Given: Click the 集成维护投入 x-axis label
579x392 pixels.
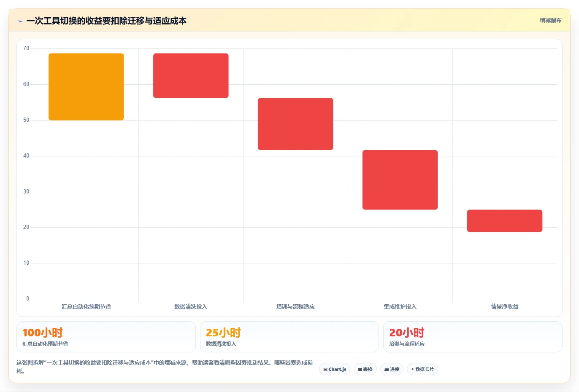Looking at the screenshot, I should pos(400,306).
